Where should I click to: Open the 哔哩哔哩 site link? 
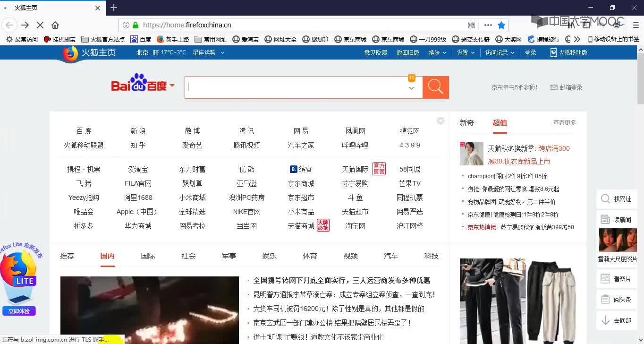tap(355, 145)
